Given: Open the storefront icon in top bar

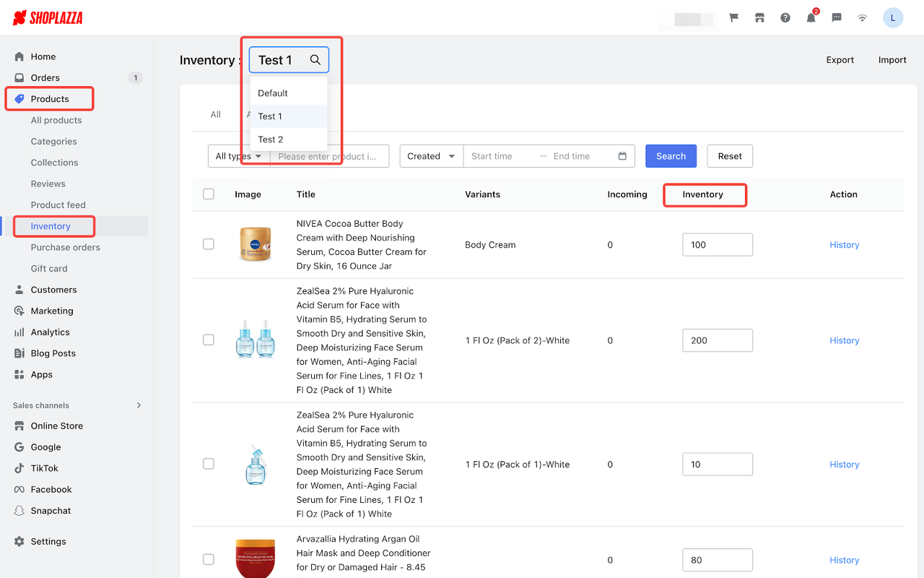Looking at the screenshot, I should (759, 17).
